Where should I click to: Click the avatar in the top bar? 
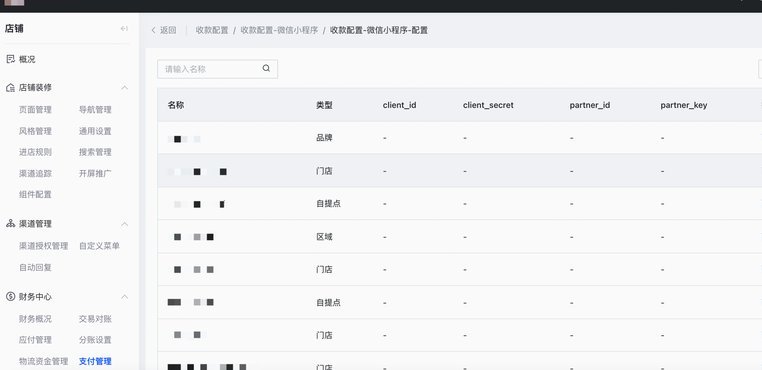14,2
